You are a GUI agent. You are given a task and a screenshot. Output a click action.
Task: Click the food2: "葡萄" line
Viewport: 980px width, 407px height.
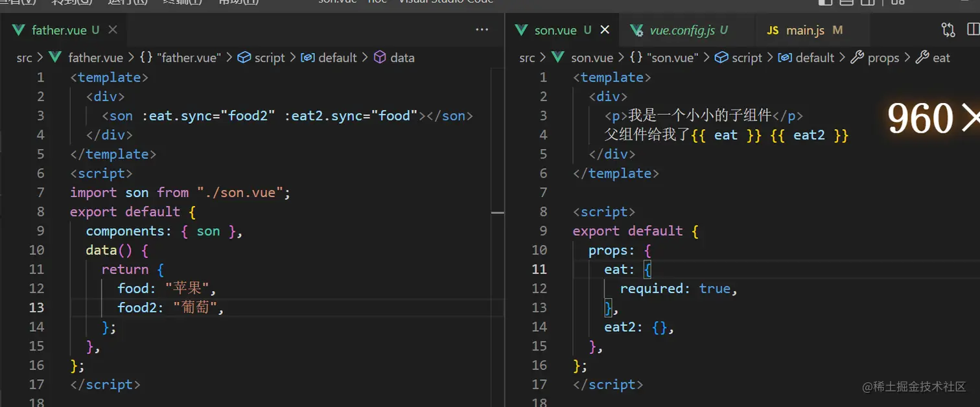tap(170, 307)
